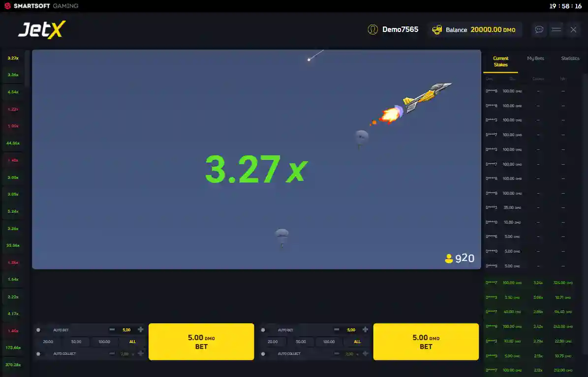Decrease right Auto Collect with the minus stepper
Viewport: 588px width, 377px height.
pos(336,353)
